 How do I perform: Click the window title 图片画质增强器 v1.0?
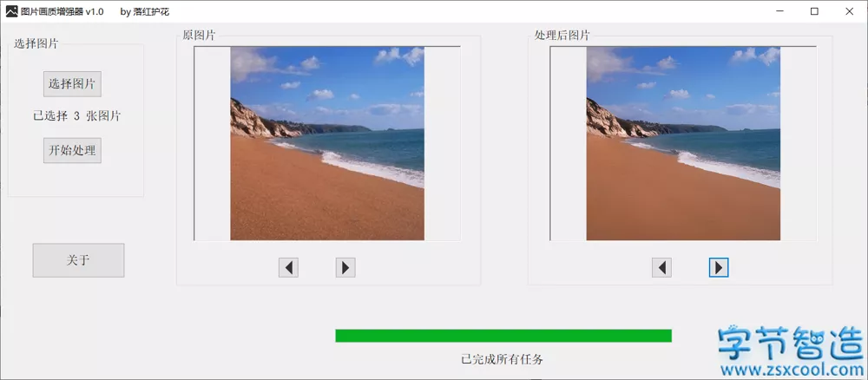coord(62,11)
